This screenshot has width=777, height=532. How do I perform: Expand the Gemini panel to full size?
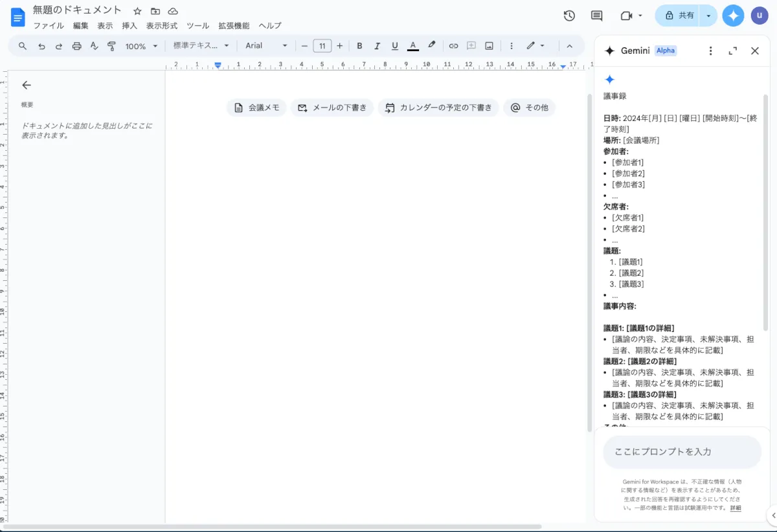coord(733,51)
